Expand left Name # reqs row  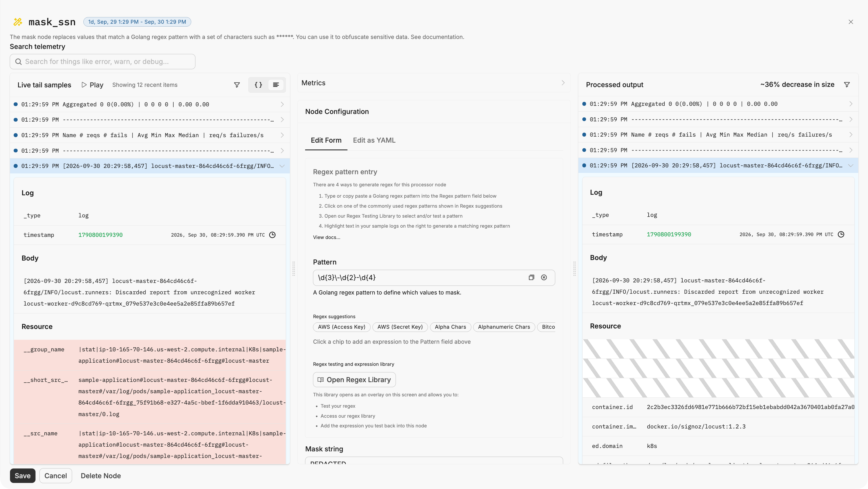(150, 135)
